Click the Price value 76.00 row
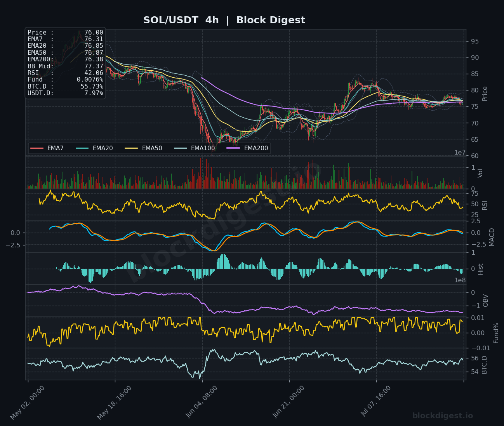Viewport: 504px width, 426px height. tap(65, 33)
